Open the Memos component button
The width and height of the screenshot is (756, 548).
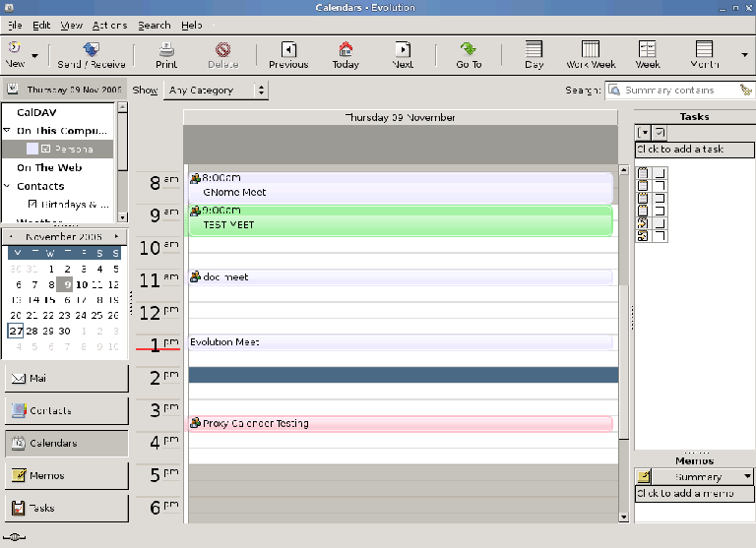66,476
